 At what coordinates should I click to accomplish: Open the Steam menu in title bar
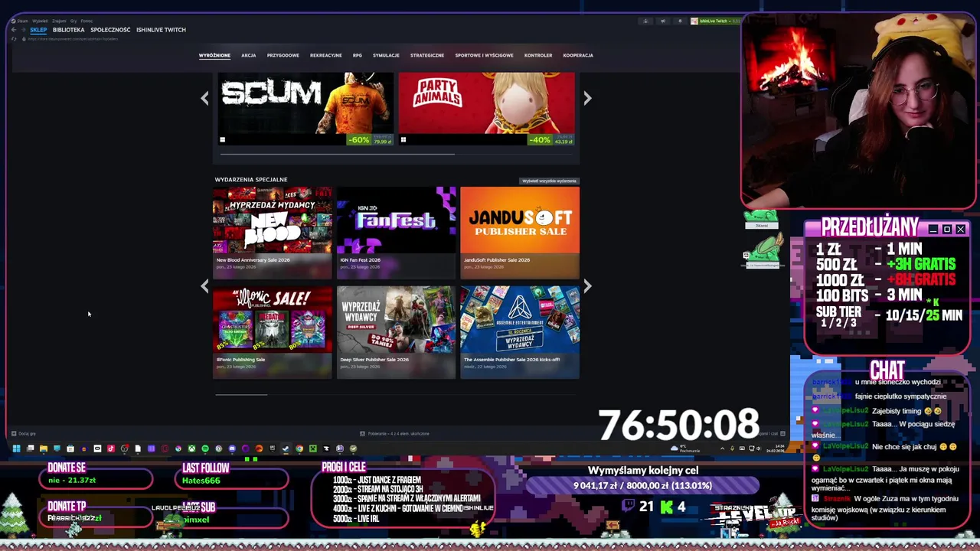(x=22, y=21)
